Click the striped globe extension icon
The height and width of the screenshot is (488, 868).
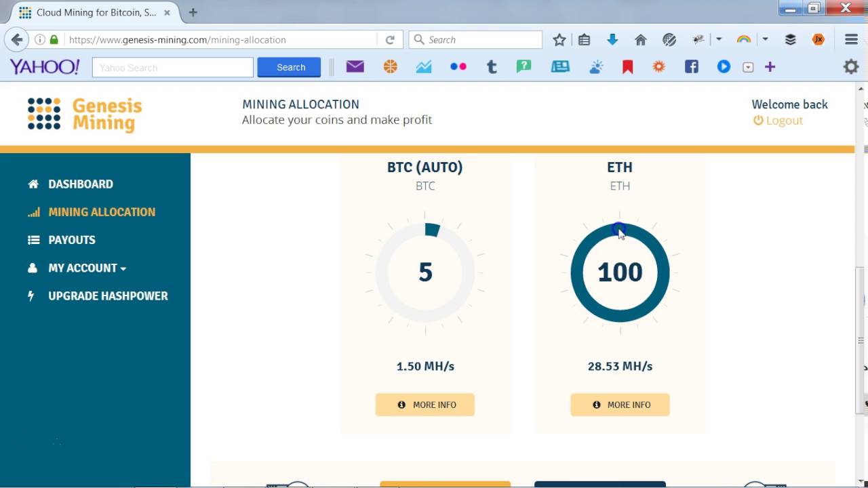(669, 40)
